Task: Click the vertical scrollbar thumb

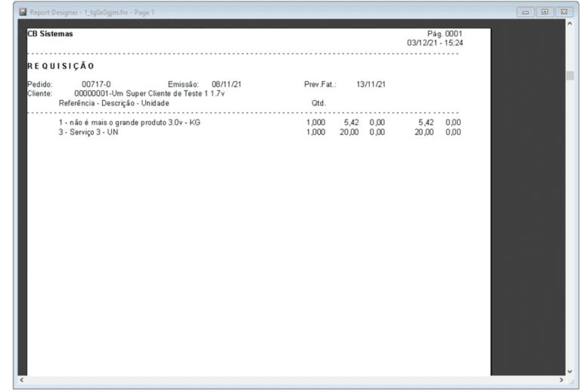Action: click(570, 76)
